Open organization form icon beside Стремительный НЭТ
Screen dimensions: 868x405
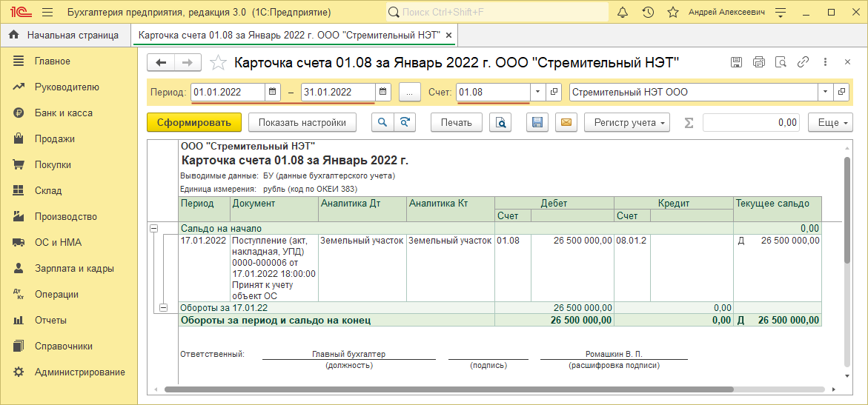point(841,93)
